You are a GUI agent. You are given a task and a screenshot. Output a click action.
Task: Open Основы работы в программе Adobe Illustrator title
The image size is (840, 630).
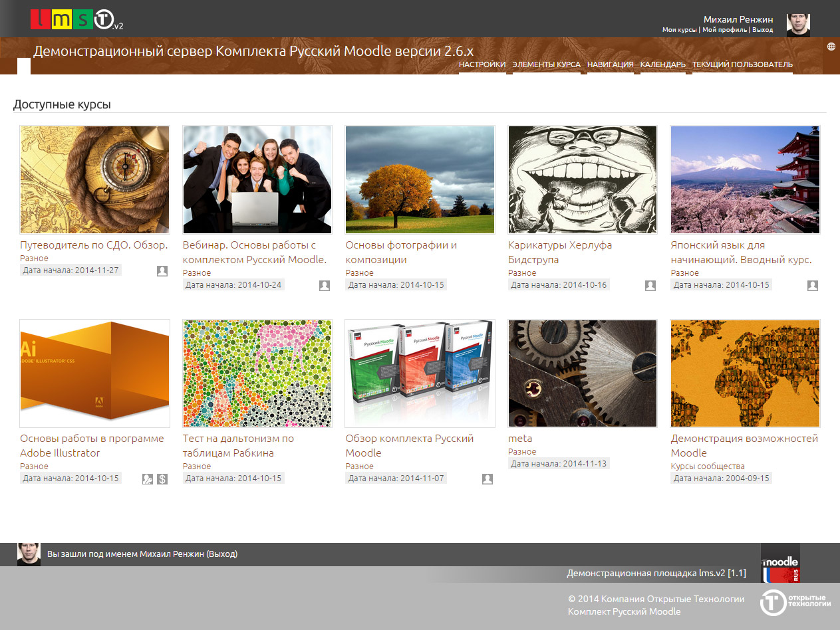coord(92,446)
